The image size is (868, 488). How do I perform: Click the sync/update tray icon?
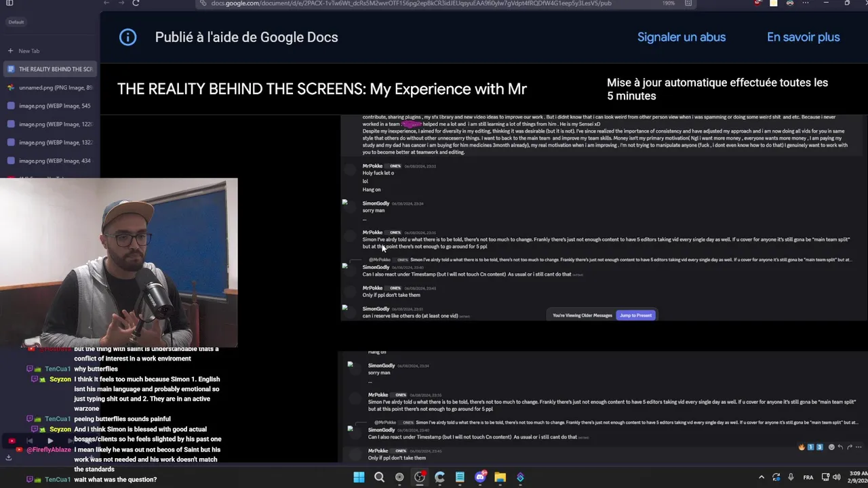click(776, 477)
